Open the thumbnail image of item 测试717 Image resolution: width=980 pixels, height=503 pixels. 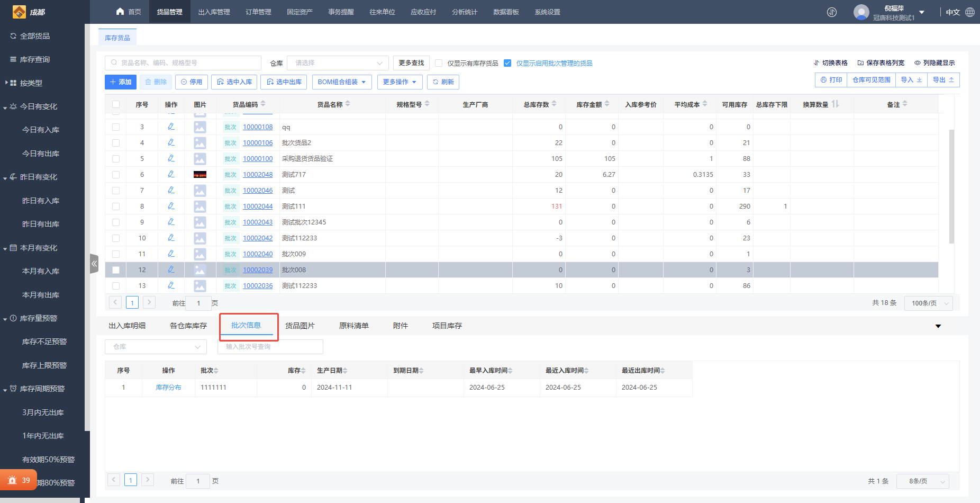[199, 174]
